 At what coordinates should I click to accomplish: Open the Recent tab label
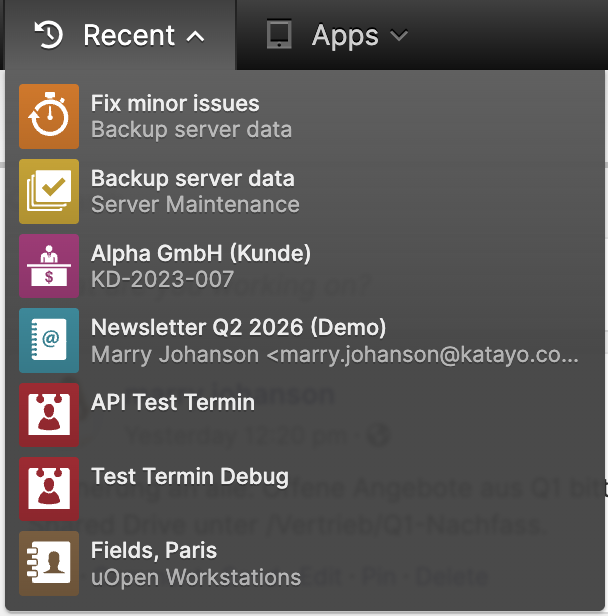pyautogui.click(x=129, y=35)
